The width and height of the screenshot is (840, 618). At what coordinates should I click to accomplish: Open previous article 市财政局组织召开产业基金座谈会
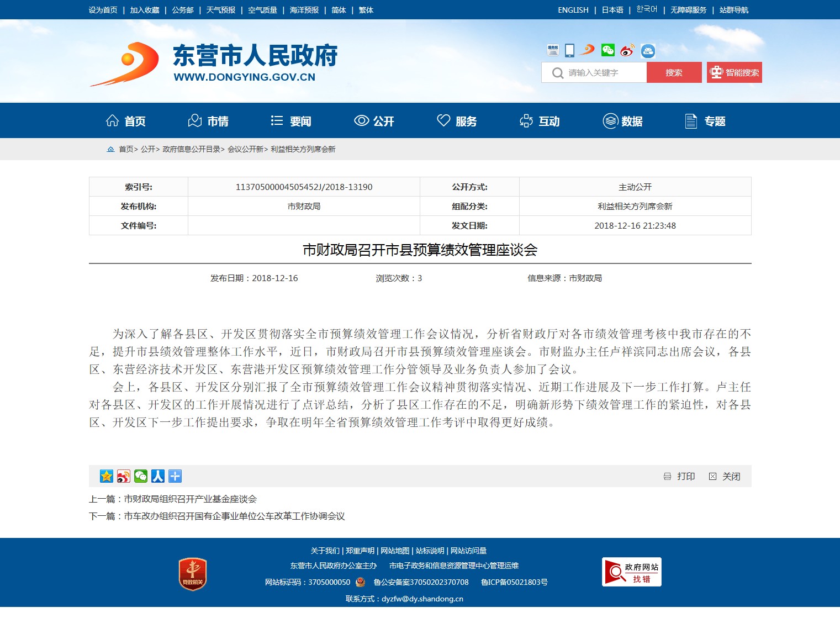190,499
